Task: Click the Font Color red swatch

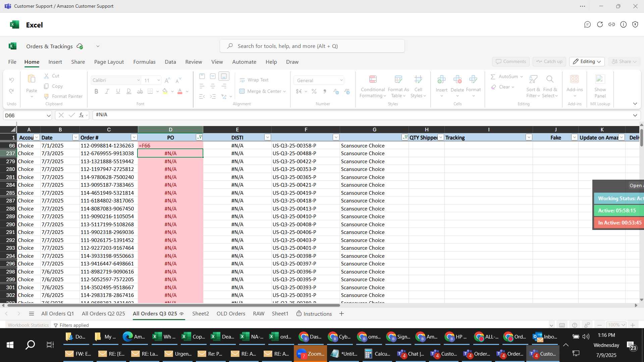Action: (180, 91)
